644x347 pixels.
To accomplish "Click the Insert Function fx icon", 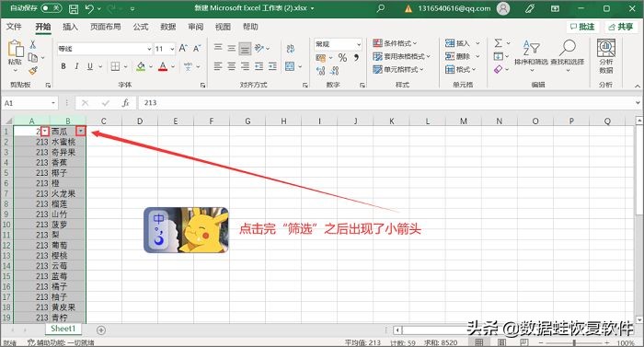I will (126, 103).
